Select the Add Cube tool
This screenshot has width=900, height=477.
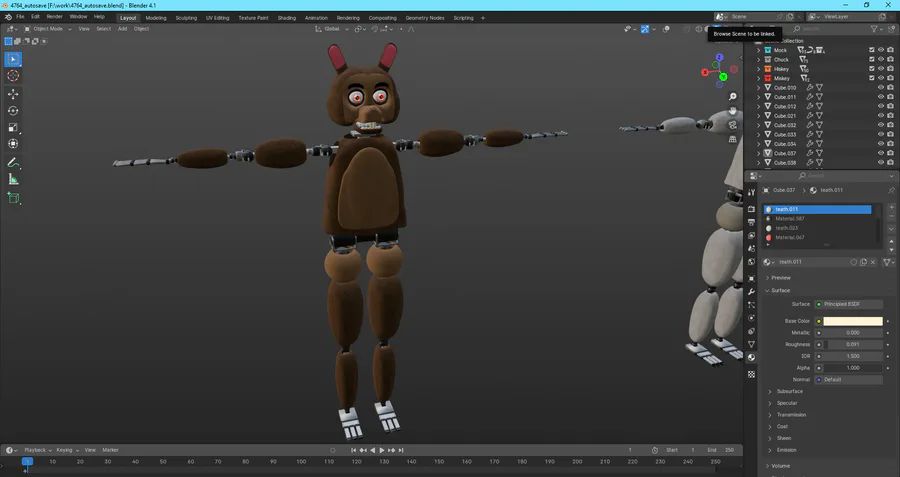click(13, 198)
